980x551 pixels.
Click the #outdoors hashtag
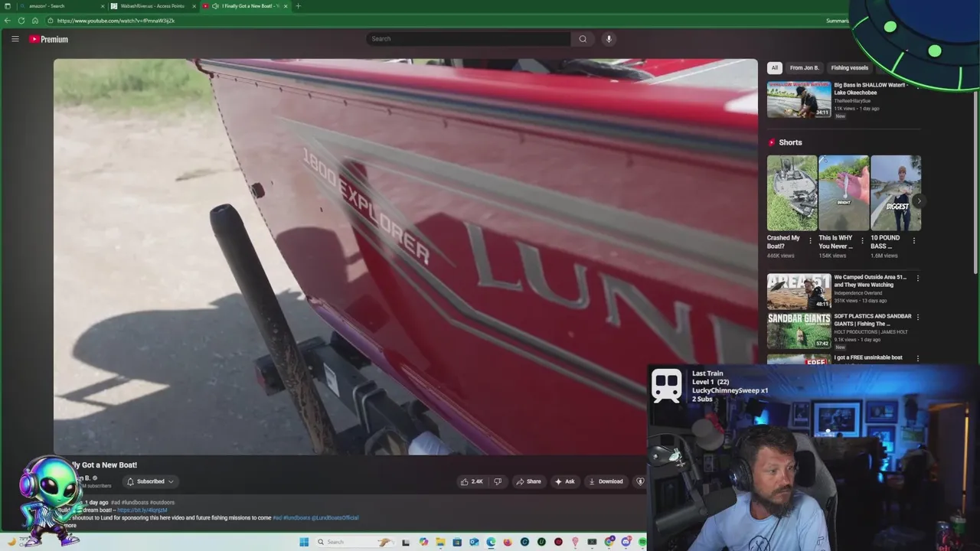coord(162,503)
